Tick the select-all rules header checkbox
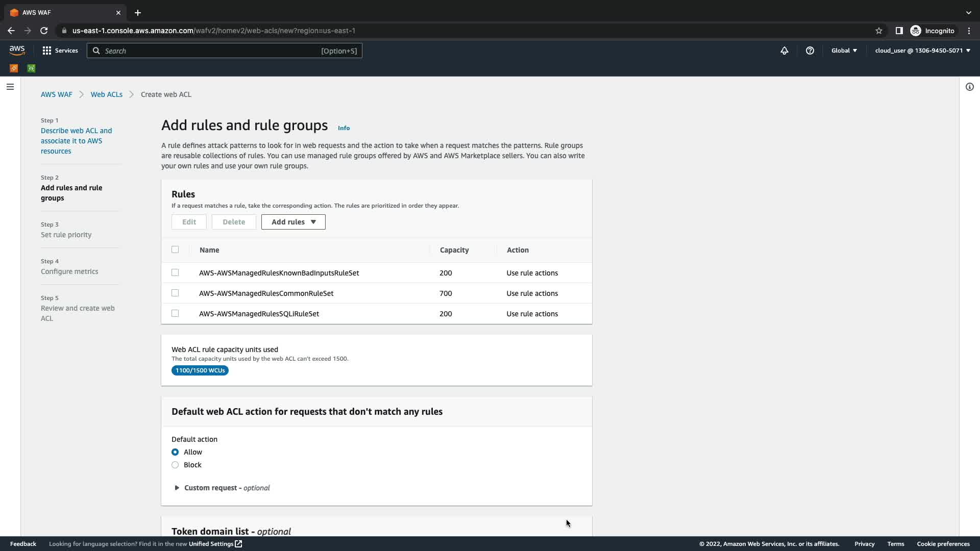 pos(175,249)
